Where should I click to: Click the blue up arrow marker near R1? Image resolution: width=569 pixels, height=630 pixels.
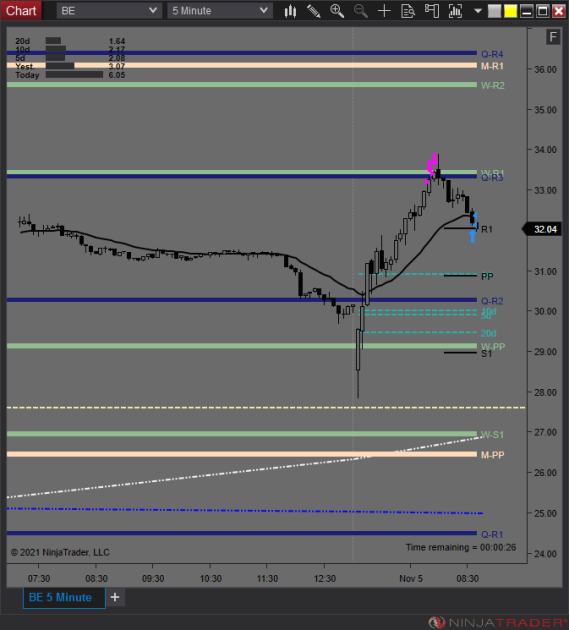pos(473,237)
